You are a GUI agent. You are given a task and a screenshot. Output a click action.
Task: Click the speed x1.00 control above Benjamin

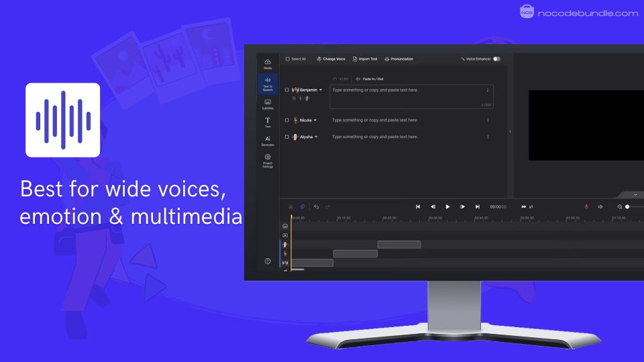341,79
